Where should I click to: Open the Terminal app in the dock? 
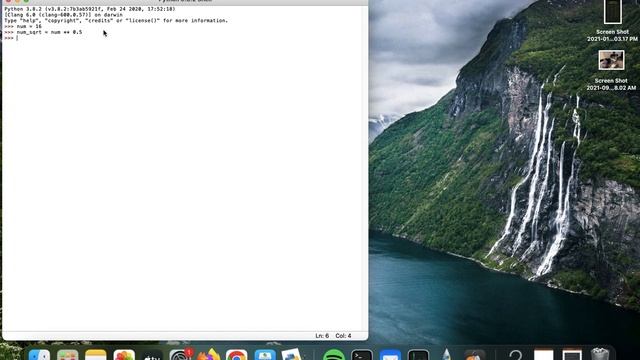362,355
